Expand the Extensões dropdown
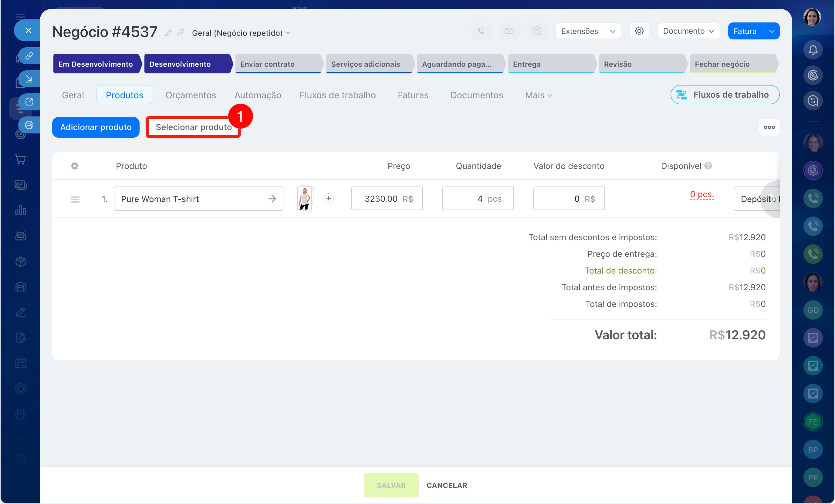The height and width of the screenshot is (504, 835). click(612, 31)
